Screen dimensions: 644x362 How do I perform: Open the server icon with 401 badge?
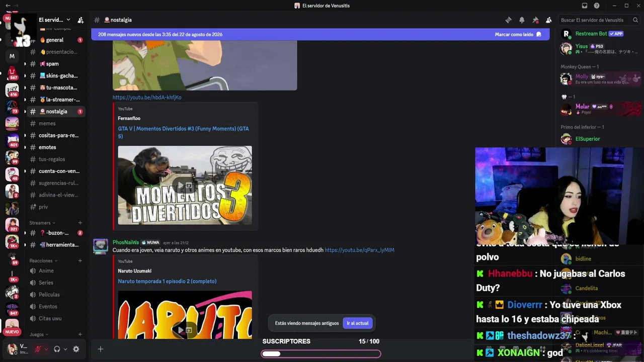[12, 141]
